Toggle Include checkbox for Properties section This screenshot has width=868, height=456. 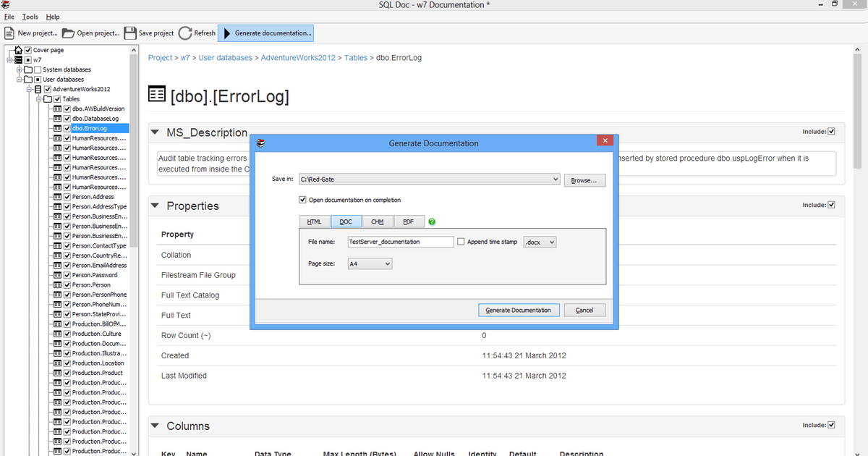pos(831,205)
